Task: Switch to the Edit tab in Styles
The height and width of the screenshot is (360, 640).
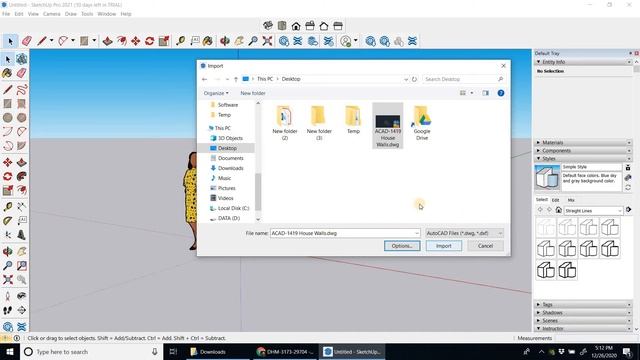Action: coord(556,200)
